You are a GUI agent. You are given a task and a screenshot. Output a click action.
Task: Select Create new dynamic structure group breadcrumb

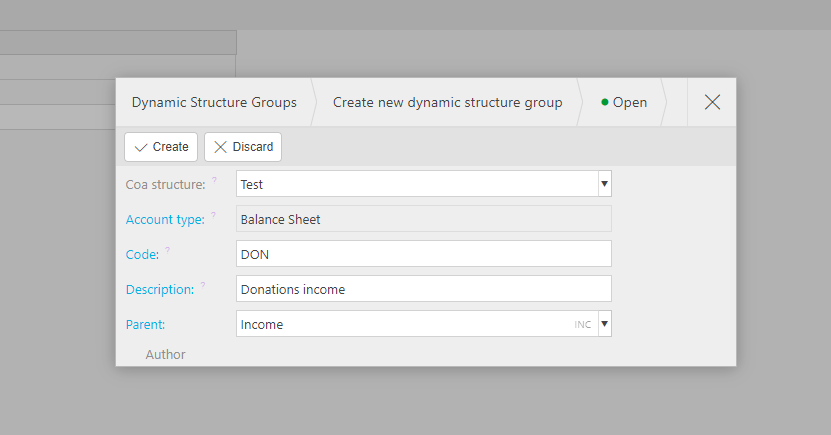pos(447,102)
